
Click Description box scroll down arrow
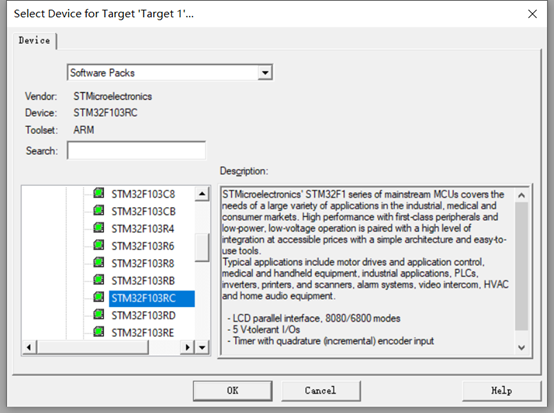[x=521, y=347]
